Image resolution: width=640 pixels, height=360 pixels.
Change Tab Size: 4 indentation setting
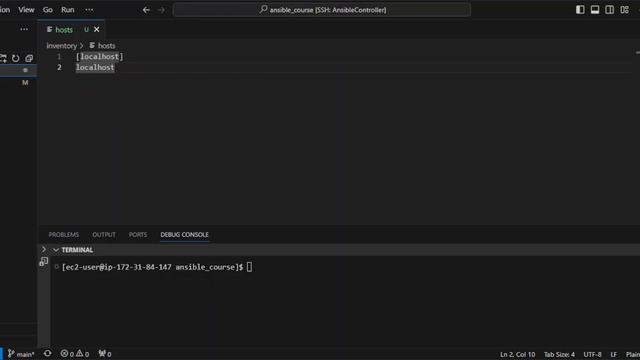click(559, 354)
